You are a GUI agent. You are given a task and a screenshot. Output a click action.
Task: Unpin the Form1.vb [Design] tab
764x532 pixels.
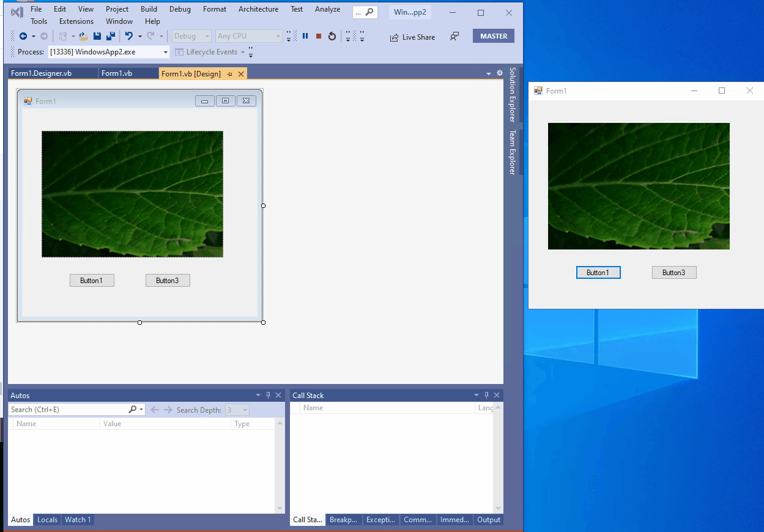229,73
